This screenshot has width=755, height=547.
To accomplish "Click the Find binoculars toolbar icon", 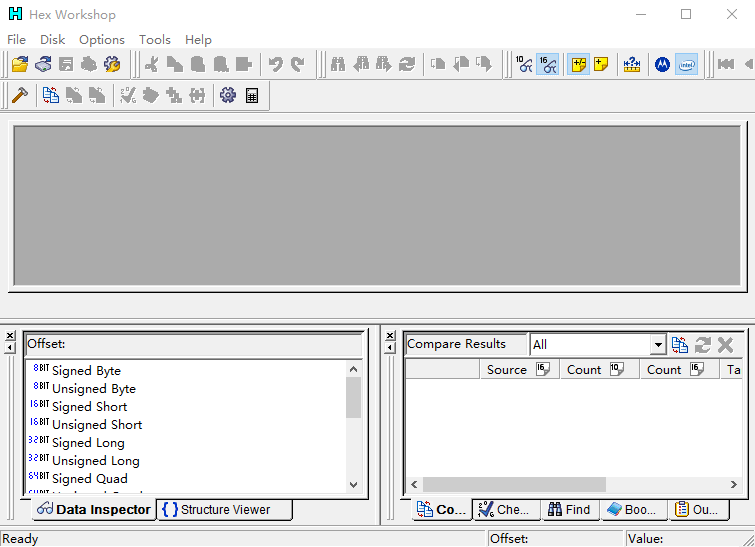I will coord(338,64).
